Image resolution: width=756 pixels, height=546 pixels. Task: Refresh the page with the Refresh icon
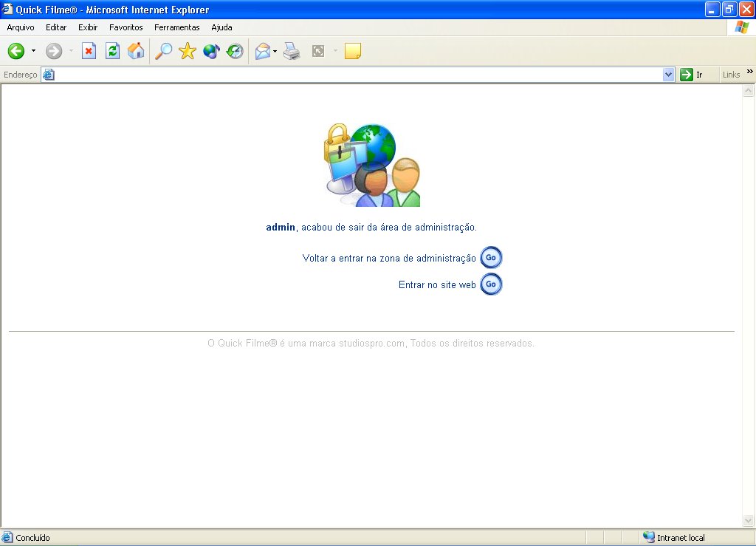tap(112, 51)
